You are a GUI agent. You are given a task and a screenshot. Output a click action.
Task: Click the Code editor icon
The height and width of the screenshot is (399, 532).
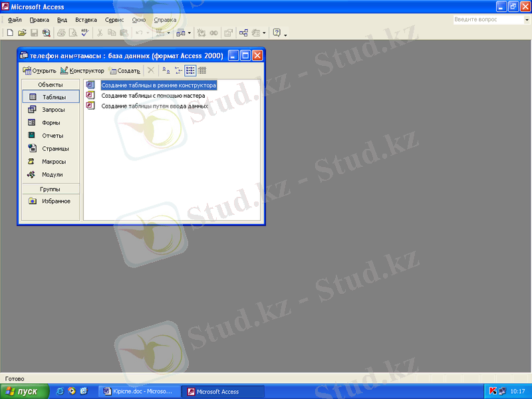(x=201, y=33)
